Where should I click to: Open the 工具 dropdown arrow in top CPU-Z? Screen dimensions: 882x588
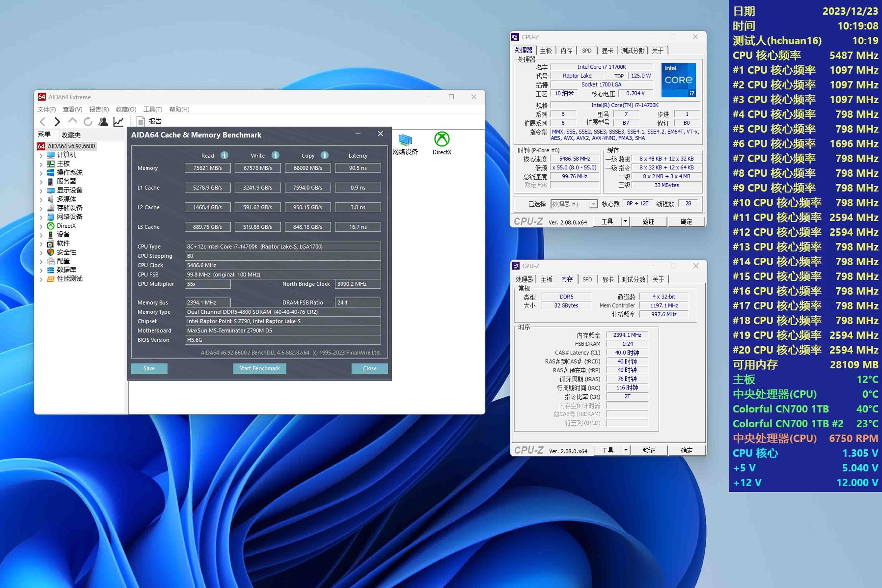point(625,222)
